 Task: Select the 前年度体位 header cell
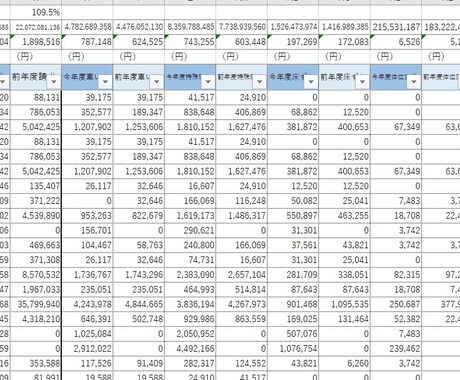[441, 77]
